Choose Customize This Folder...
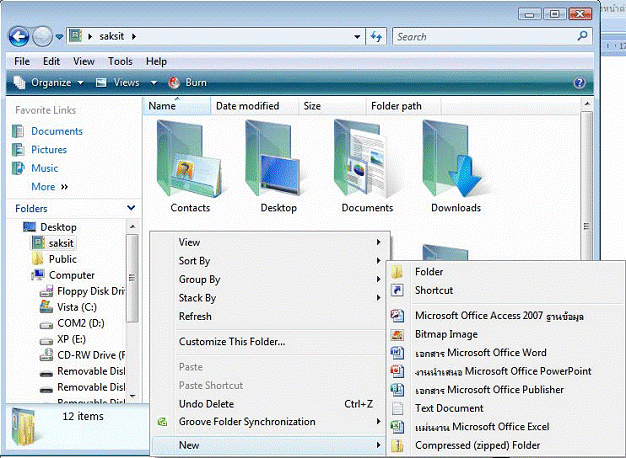 pos(269,341)
